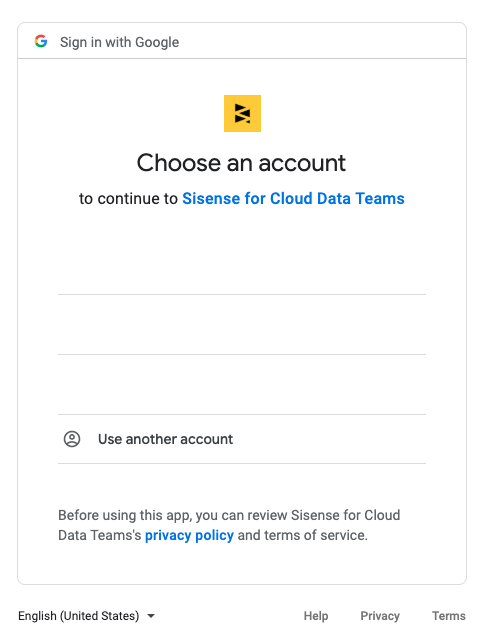Click the terms of service text

[316, 535]
